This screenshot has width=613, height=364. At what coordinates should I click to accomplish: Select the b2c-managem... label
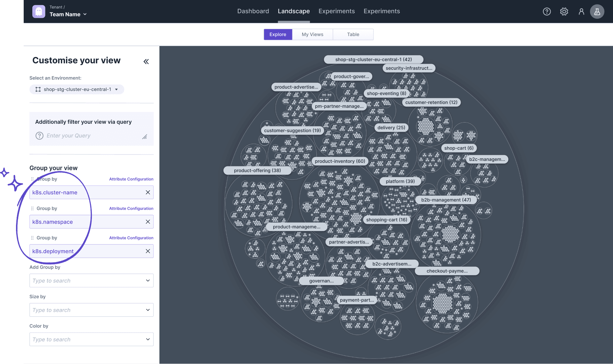pyautogui.click(x=487, y=159)
